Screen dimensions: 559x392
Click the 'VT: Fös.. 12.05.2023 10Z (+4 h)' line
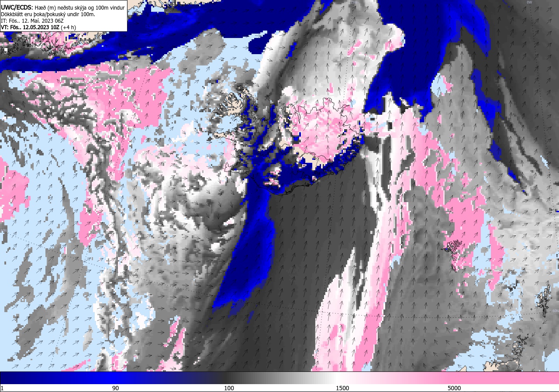[x=38, y=27]
